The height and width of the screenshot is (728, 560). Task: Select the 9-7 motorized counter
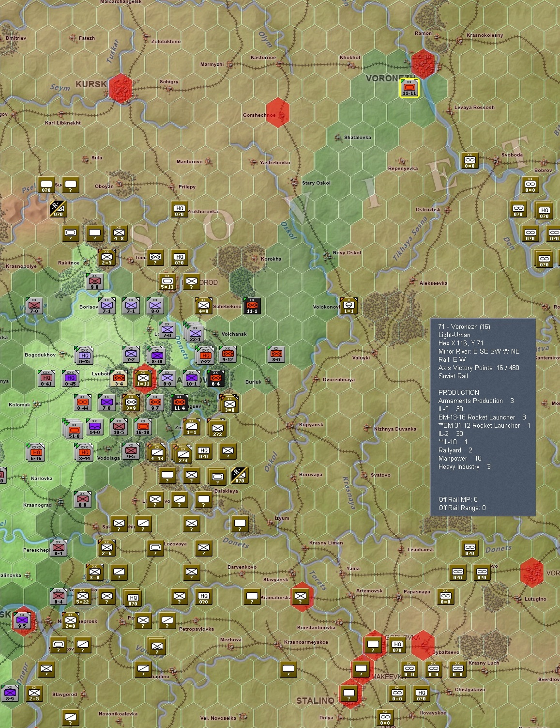155,403
